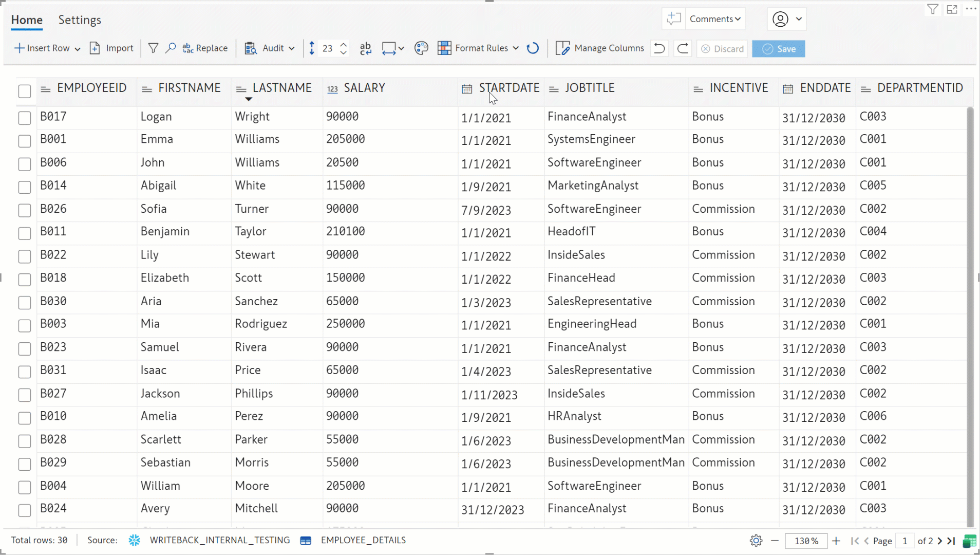The height and width of the screenshot is (555, 980).
Task: Click the redo arrow icon
Action: pyautogui.click(x=683, y=48)
